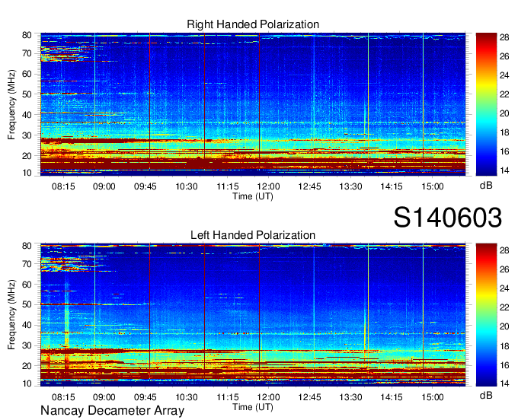Click 13:30 time tick under left-handed plot
This screenshot has width=518, height=420.
(350, 397)
